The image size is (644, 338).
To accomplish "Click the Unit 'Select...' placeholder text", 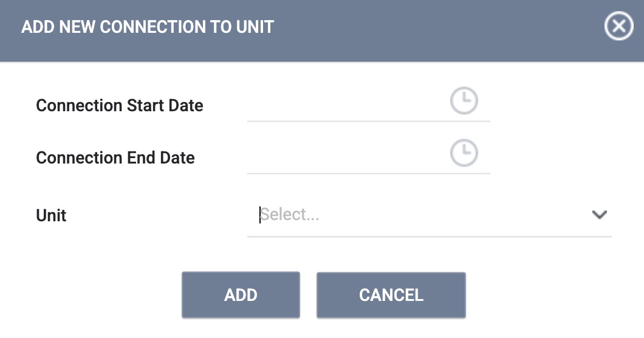I will coord(290,215).
